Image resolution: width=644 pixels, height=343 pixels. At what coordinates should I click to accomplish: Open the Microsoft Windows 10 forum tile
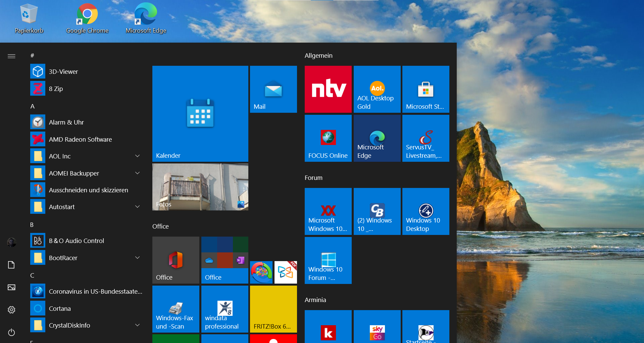(328, 211)
